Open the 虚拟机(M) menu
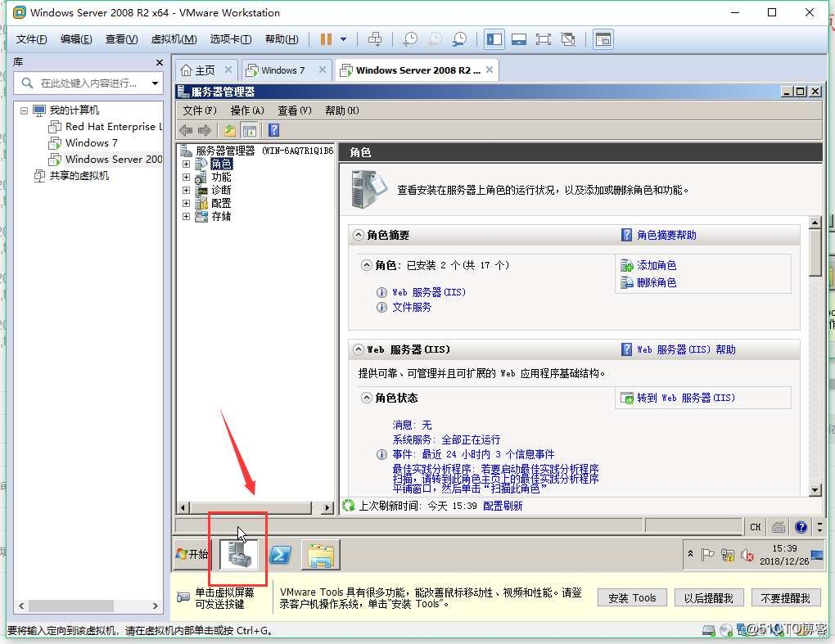This screenshot has width=835, height=644. click(x=174, y=39)
